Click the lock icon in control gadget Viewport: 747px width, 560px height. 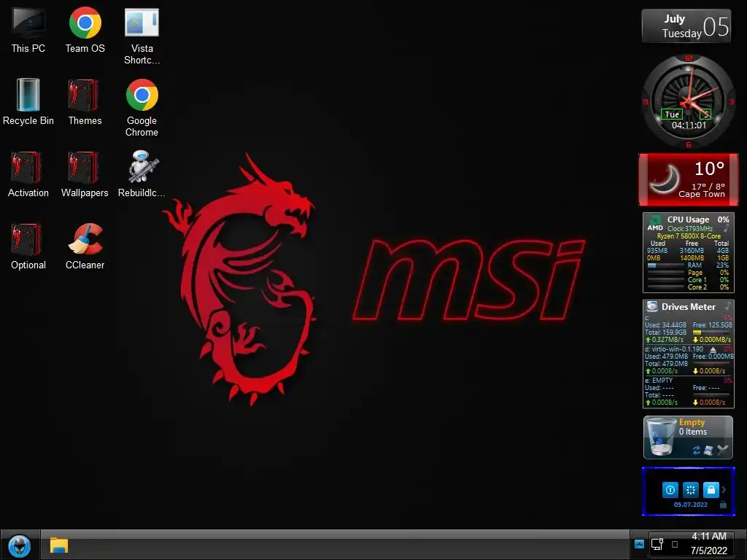711,489
